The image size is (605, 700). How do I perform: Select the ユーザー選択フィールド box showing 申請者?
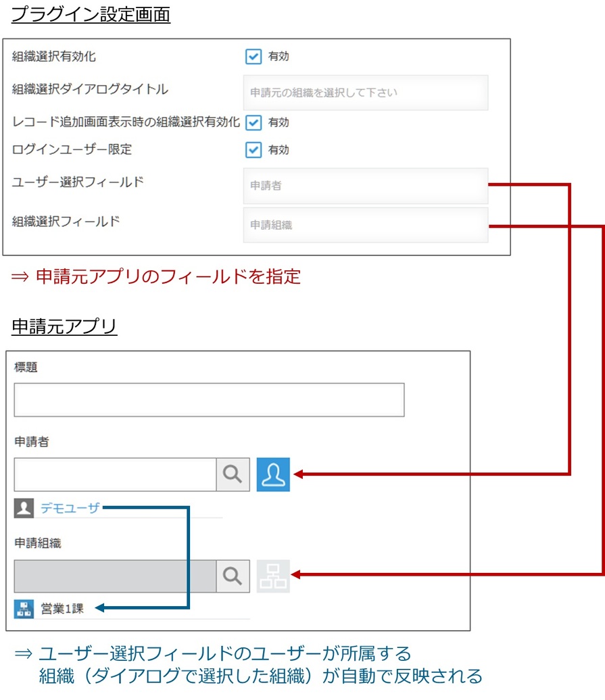pyautogui.click(x=365, y=186)
